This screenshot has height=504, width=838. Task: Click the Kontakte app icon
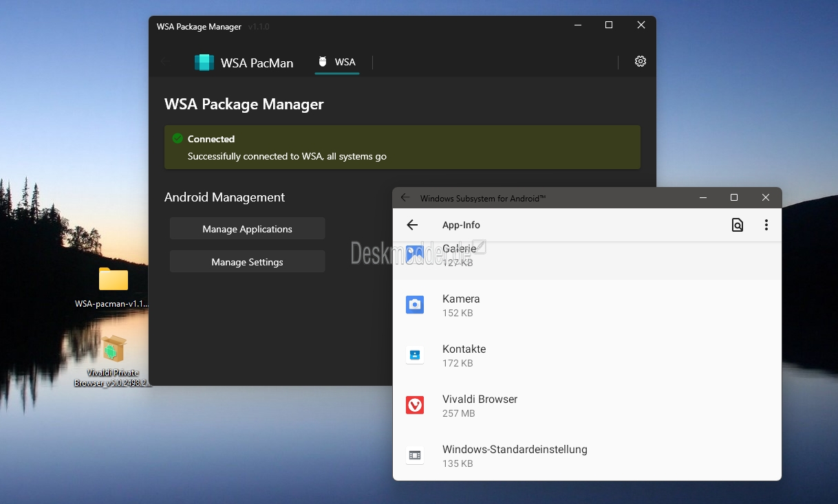click(x=415, y=355)
